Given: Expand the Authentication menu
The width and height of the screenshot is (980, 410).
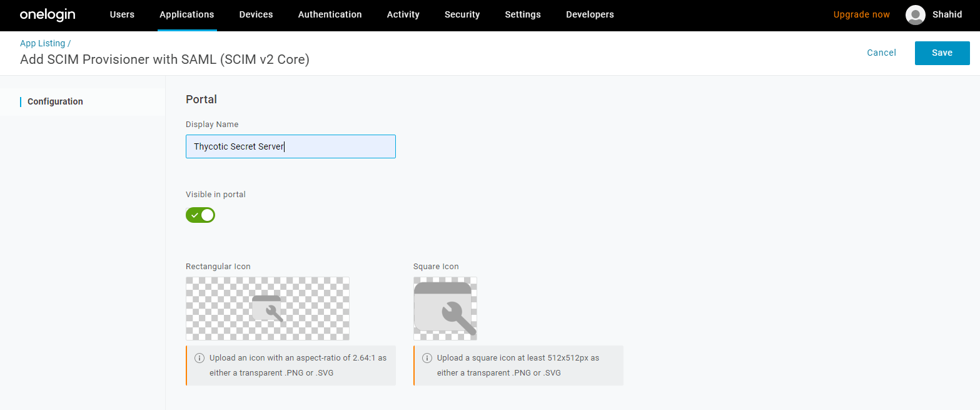Looking at the screenshot, I should pyautogui.click(x=330, y=15).
